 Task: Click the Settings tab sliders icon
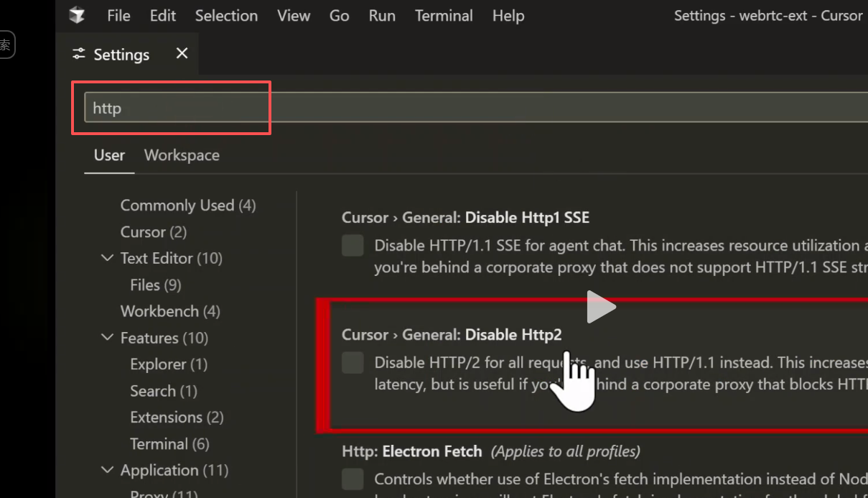tap(79, 55)
